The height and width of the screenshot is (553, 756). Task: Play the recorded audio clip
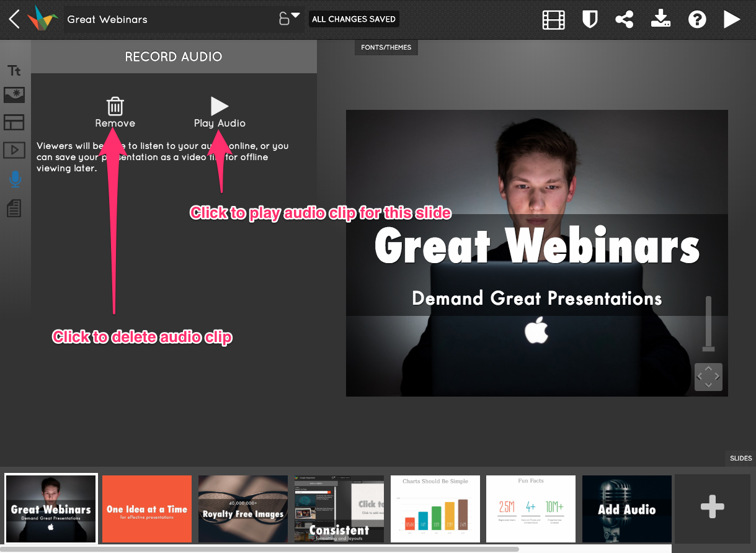coord(220,107)
